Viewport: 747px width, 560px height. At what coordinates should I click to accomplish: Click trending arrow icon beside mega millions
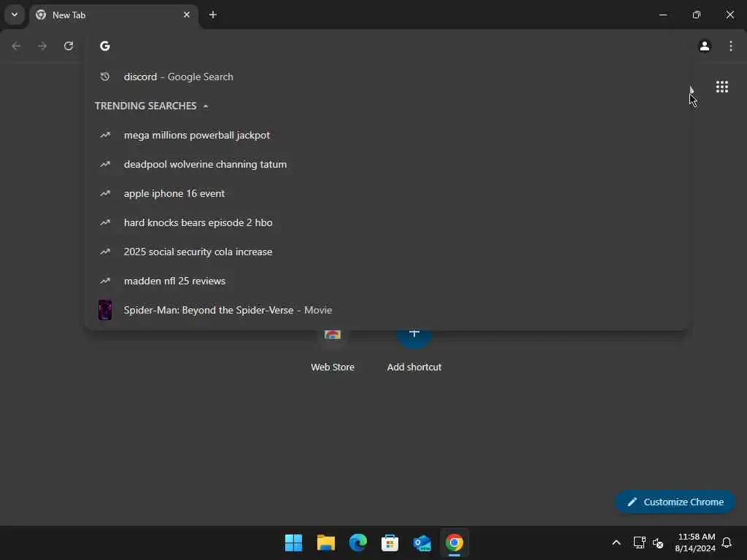105,135
